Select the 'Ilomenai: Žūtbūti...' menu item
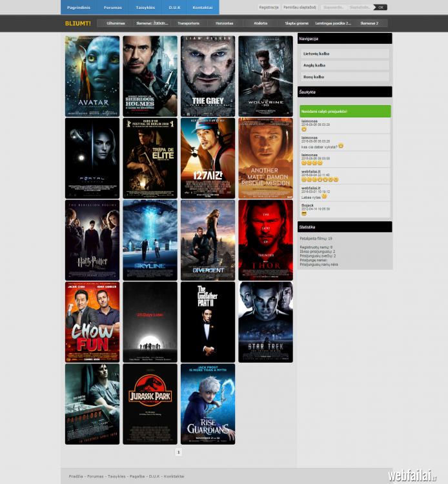 [x=152, y=23]
